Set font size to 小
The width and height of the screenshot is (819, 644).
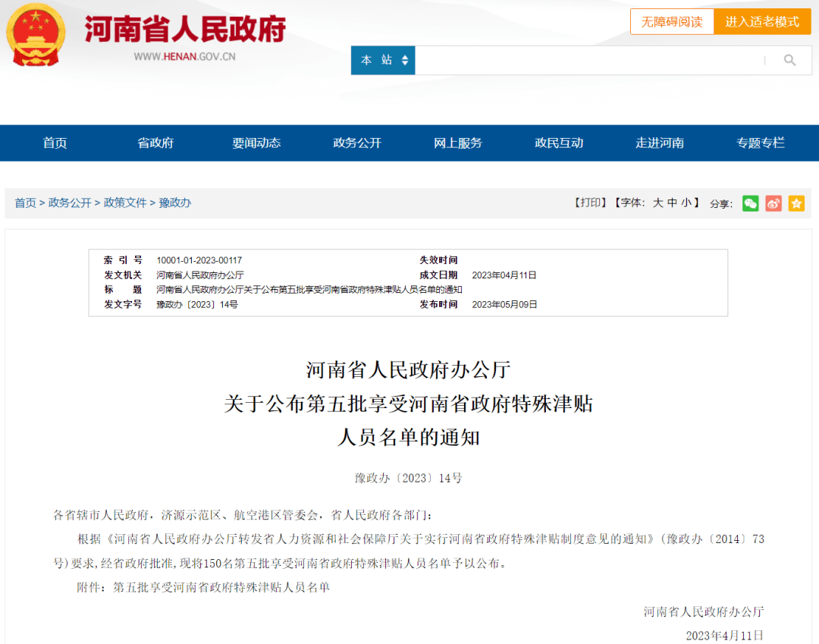[686, 203]
